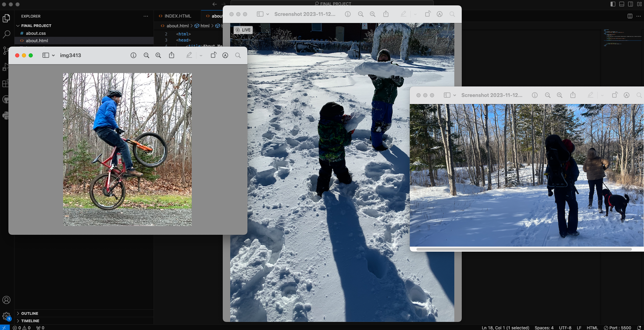
Task: Rotate the image in img3413 window
Action: pyautogui.click(x=213, y=55)
